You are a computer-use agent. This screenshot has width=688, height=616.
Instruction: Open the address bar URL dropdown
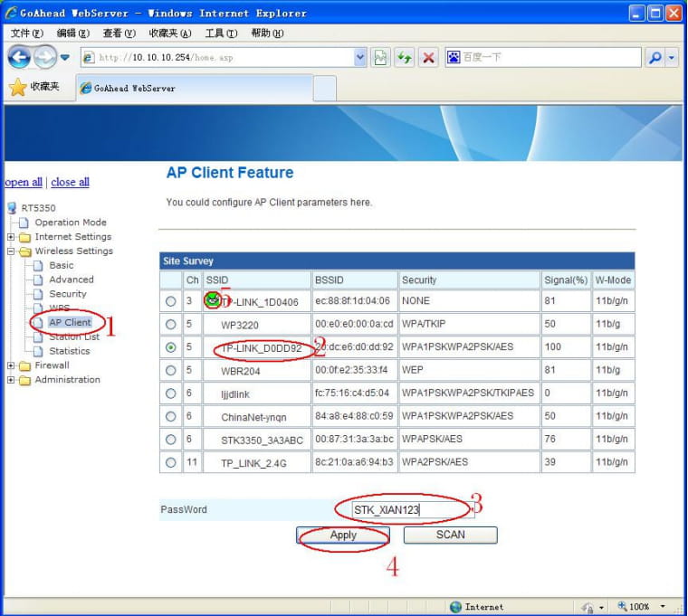359,57
